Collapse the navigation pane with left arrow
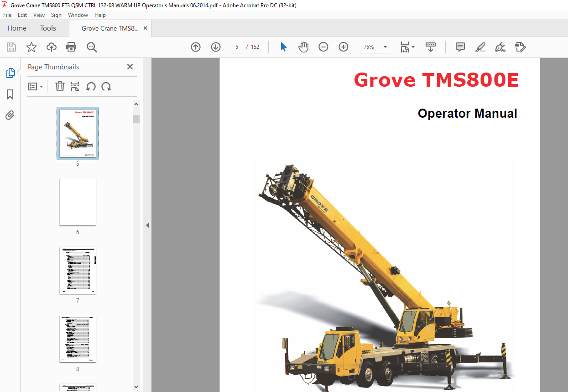 147,225
